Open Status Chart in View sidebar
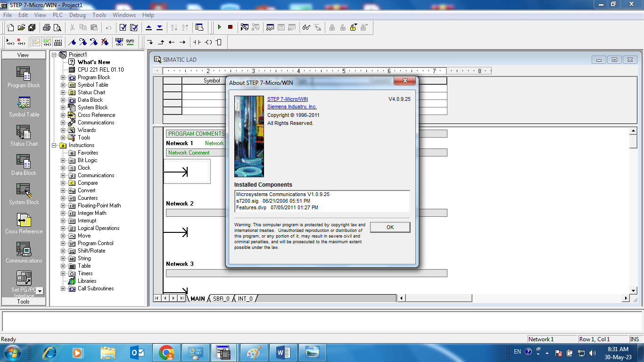This screenshot has width=644, height=362. pos(24,136)
